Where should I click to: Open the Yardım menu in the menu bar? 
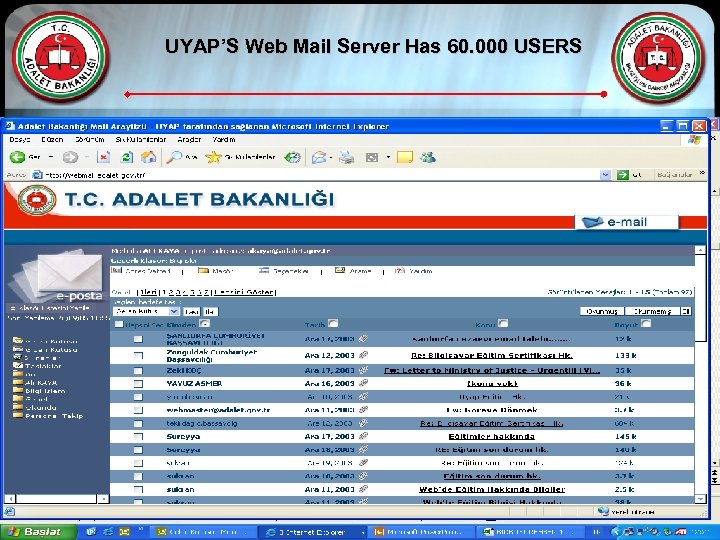pos(224,140)
